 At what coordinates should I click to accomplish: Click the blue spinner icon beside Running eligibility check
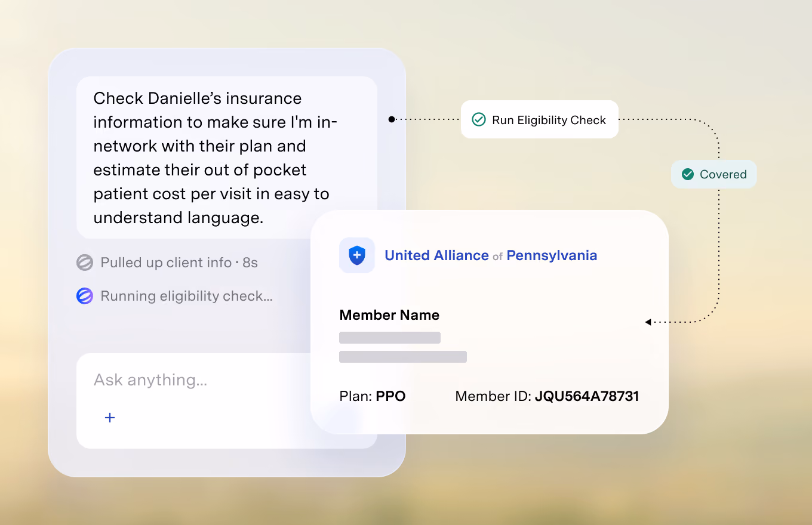85,296
